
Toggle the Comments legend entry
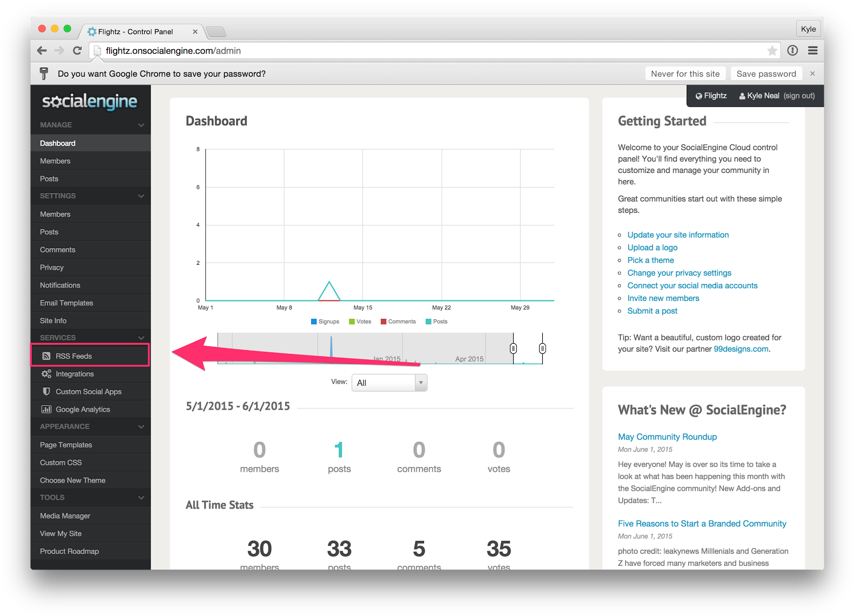tap(398, 322)
